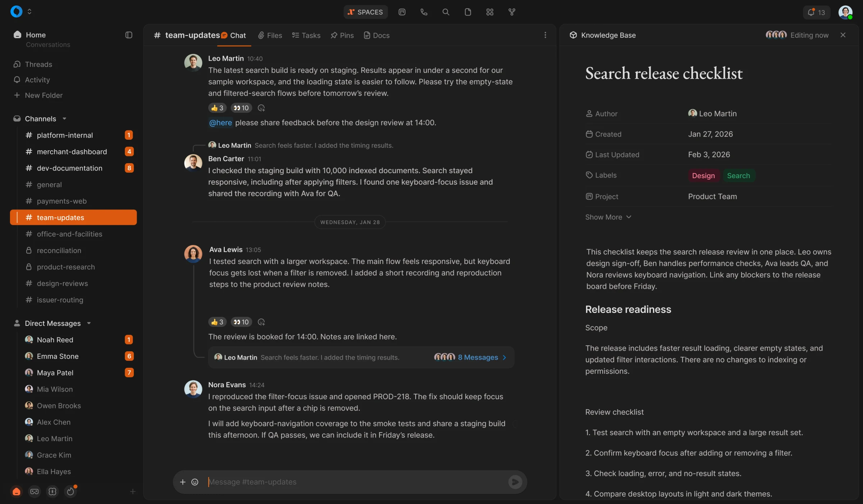Create a New Folder in sidebar
Screen dimensions: 863x504
(x=38, y=95)
